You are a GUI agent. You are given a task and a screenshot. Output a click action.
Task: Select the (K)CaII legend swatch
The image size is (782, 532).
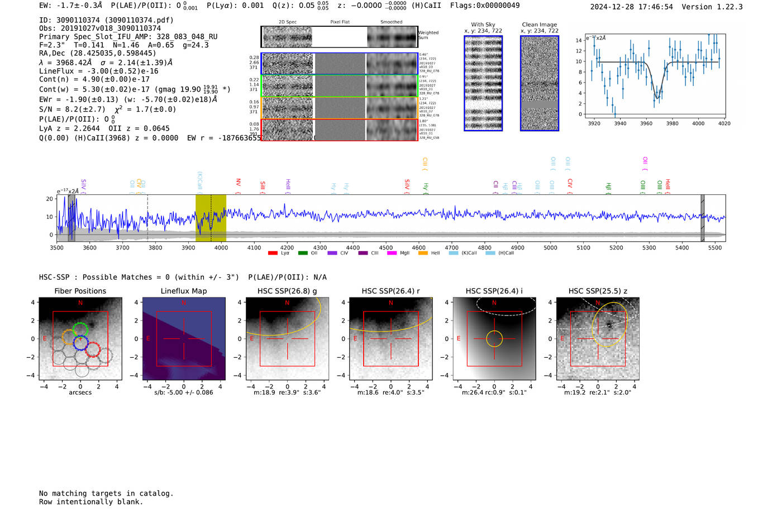click(x=454, y=253)
